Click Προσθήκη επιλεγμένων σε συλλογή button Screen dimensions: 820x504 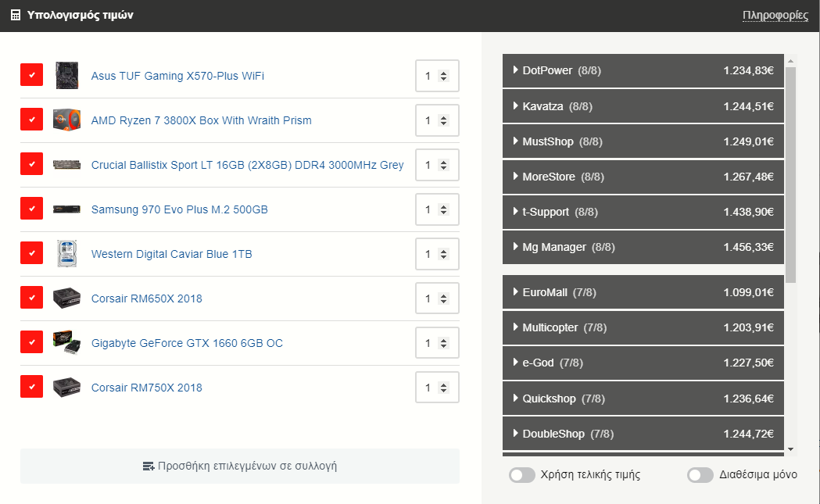[x=240, y=466]
